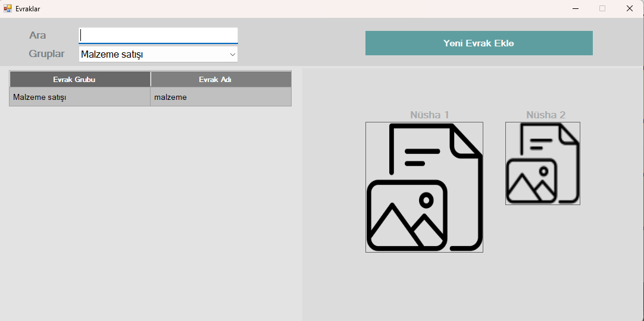Focus the Ara search text box
The height and width of the screenshot is (321, 644).
158,35
